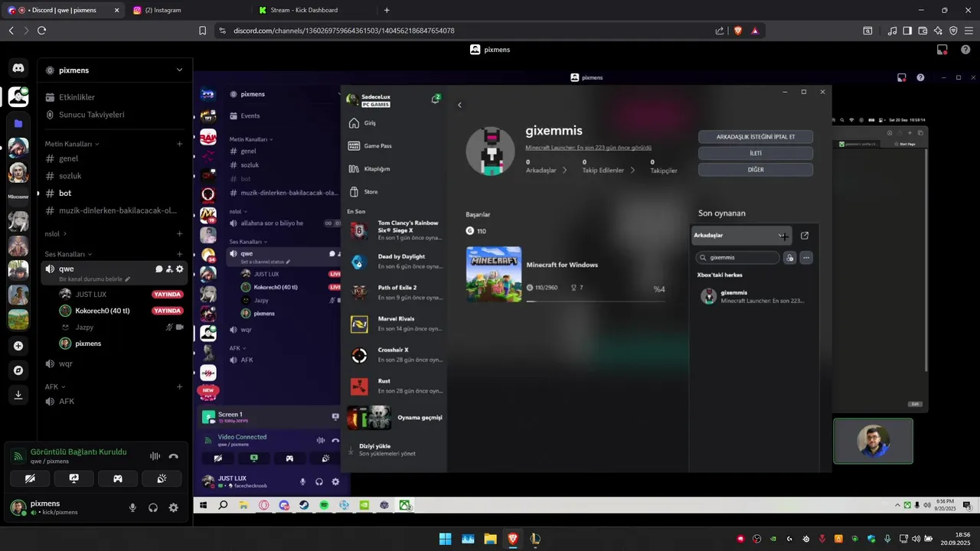This screenshot has height=551, width=980.
Task: Open soundboard button in voice panel
Action: pos(162,478)
